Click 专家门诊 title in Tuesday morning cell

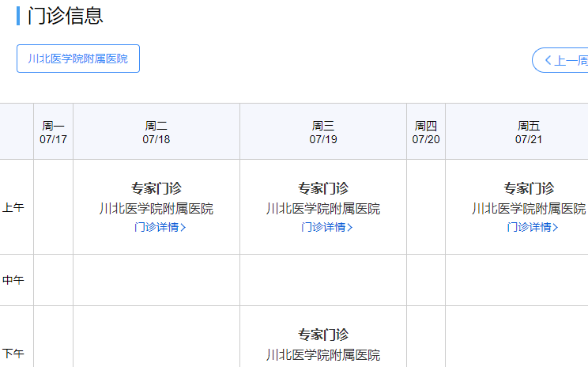(156, 188)
